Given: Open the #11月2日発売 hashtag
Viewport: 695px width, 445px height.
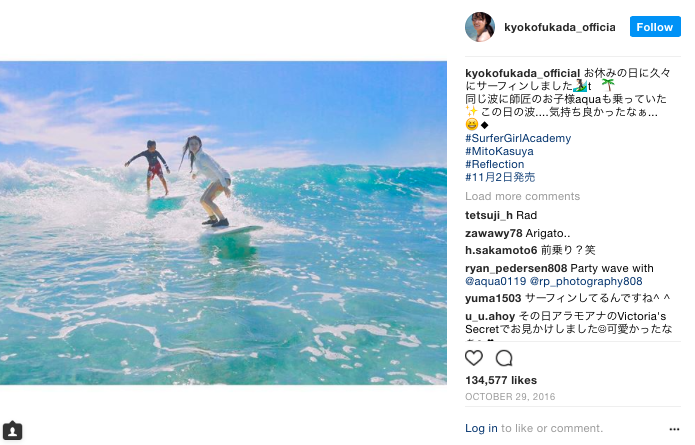Looking at the screenshot, I should click(x=500, y=177).
